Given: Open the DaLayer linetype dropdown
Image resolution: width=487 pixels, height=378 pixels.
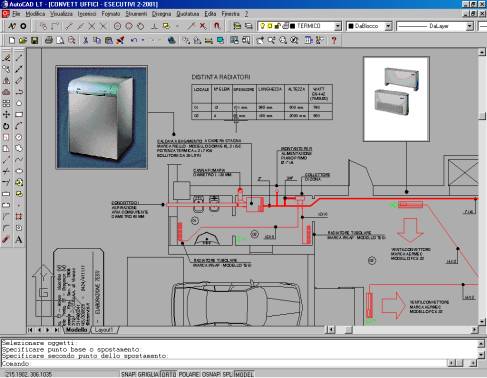Looking at the screenshot, I should (x=470, y=26).
